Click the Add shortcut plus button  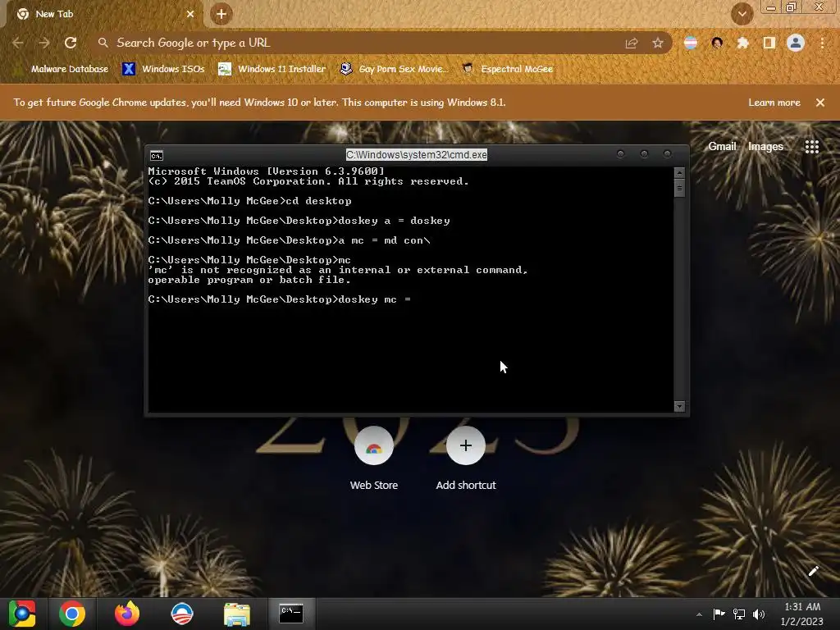coord(466,445)
